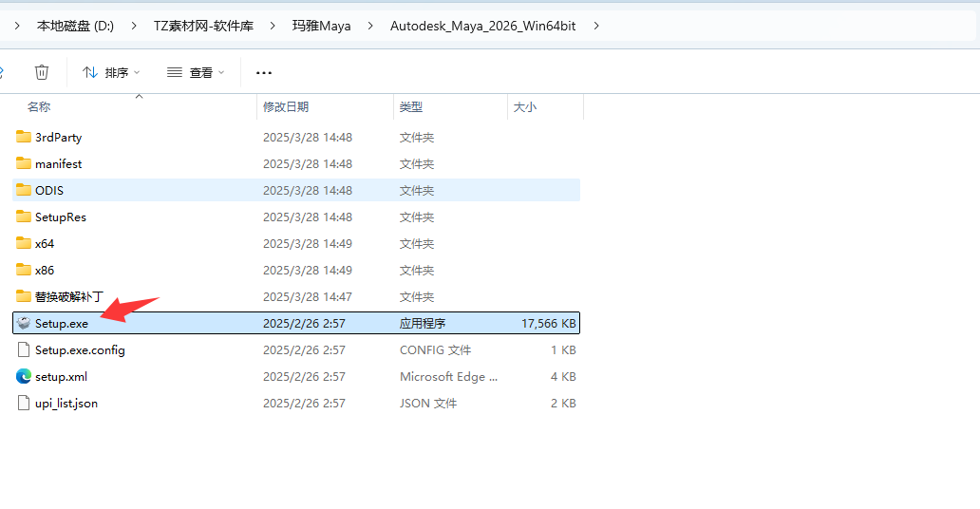This screenshot has width=980, height=509.
Task: Sort by 类型 column header
Action: point(411,107)
